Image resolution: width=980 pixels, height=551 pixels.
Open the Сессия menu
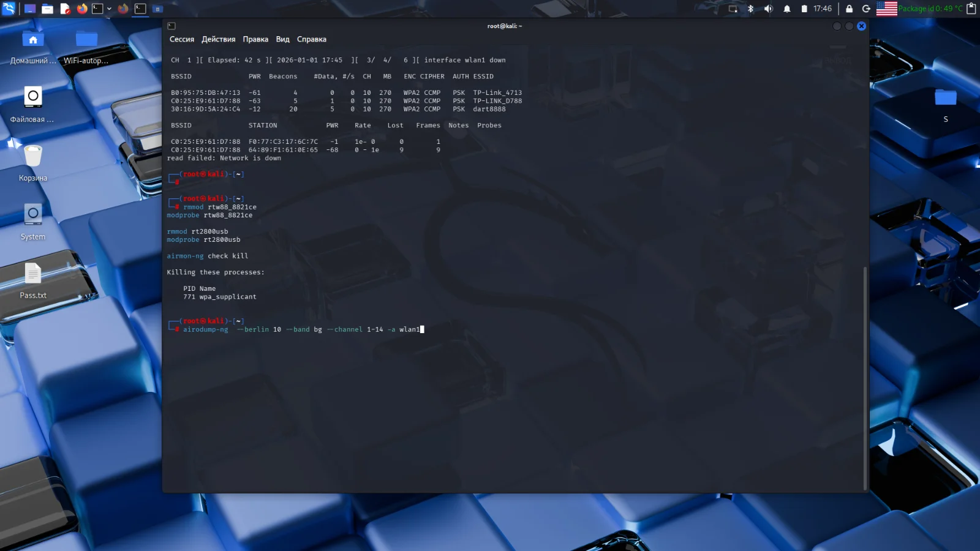click(181, 39)
